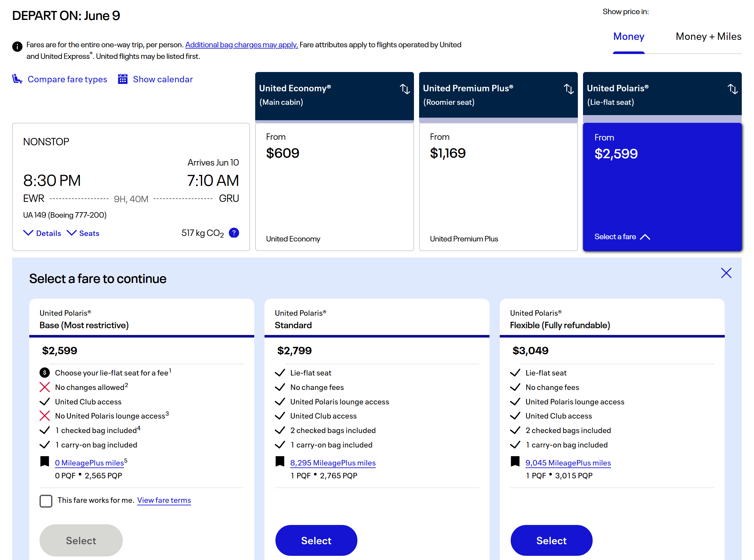
Task: Open the 8,295 MileagePlus miles link
Action: [x=332, y=463]
